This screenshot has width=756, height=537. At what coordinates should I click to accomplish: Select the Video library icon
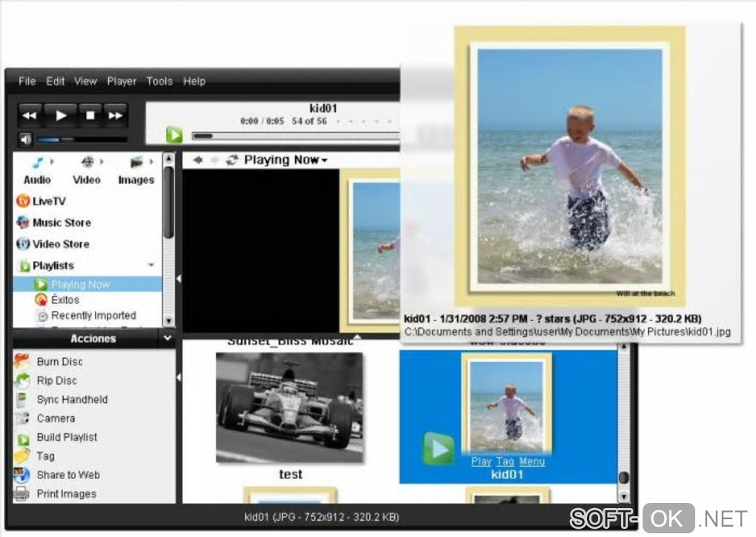click(x=87, y=162)
